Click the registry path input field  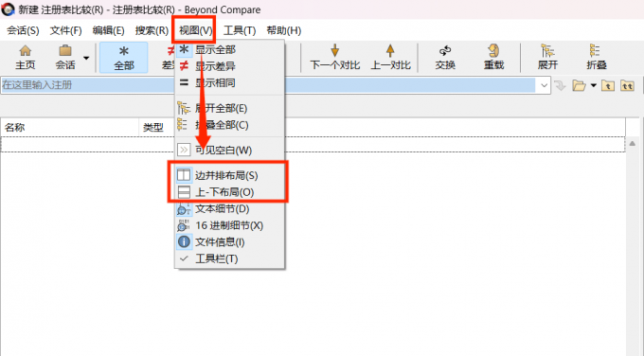269,85
